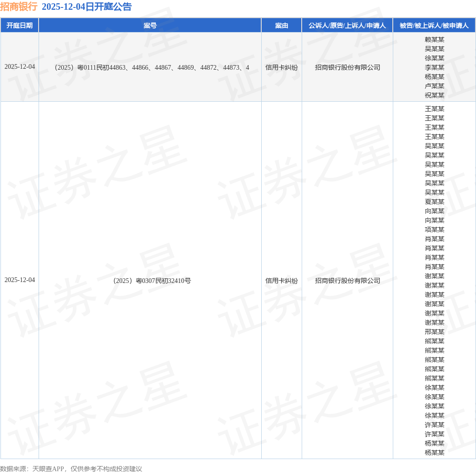Select defendant 祝某某
Viewport: 476px width, 473px height.
(435, 95)
